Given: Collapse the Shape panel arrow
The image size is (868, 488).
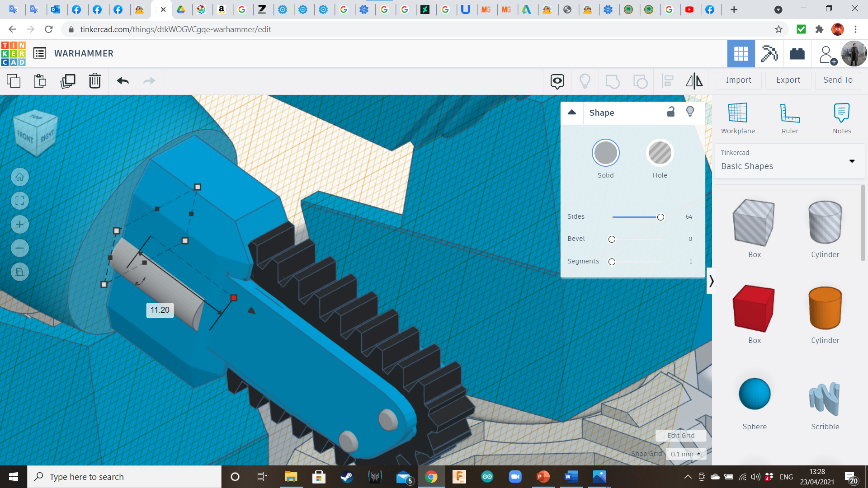Looking at the screenshot, I should pos(572,113).
